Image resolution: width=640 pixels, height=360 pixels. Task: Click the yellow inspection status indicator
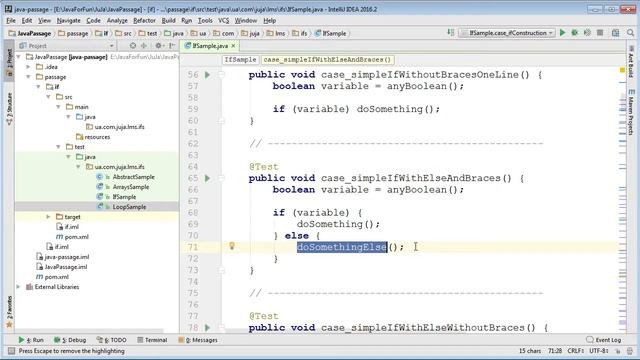(622, 71)
